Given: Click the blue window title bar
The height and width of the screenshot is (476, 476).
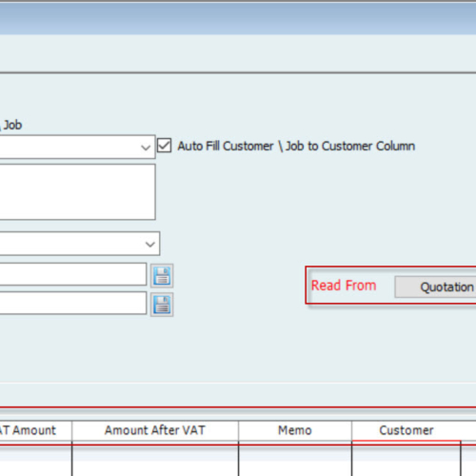Looking at the screenshot, I should click(x=238, y=18).
